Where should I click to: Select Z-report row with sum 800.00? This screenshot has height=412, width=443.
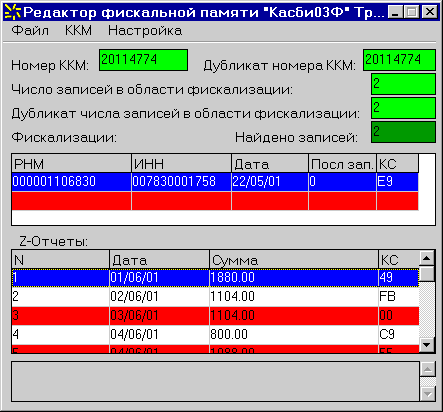click(215, 334)
